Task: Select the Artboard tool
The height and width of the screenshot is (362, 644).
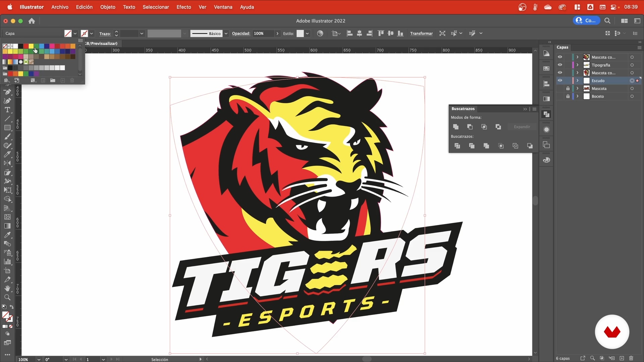Action: coord(7,270)
